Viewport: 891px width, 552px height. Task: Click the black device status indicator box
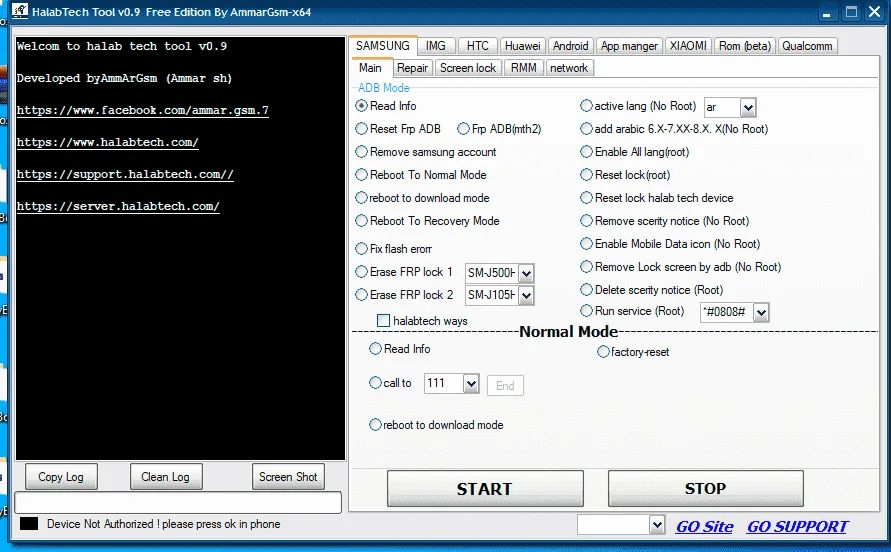[x=29, y=524]
